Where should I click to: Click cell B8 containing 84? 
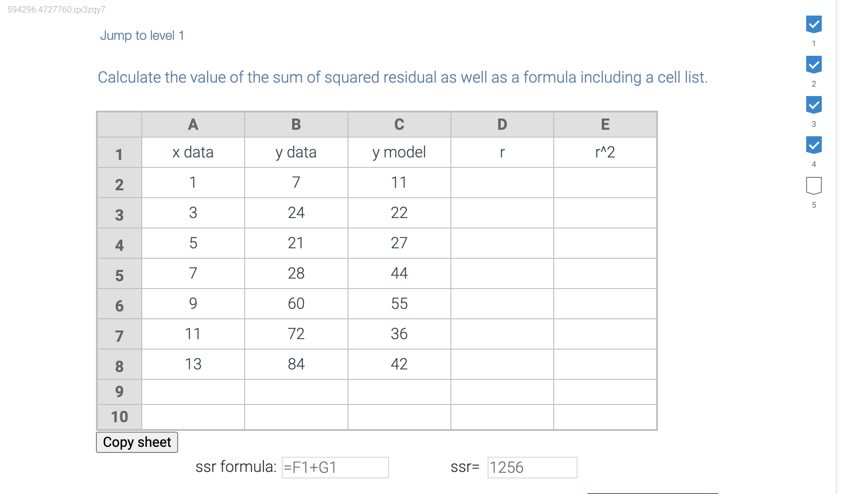(296, 364)
